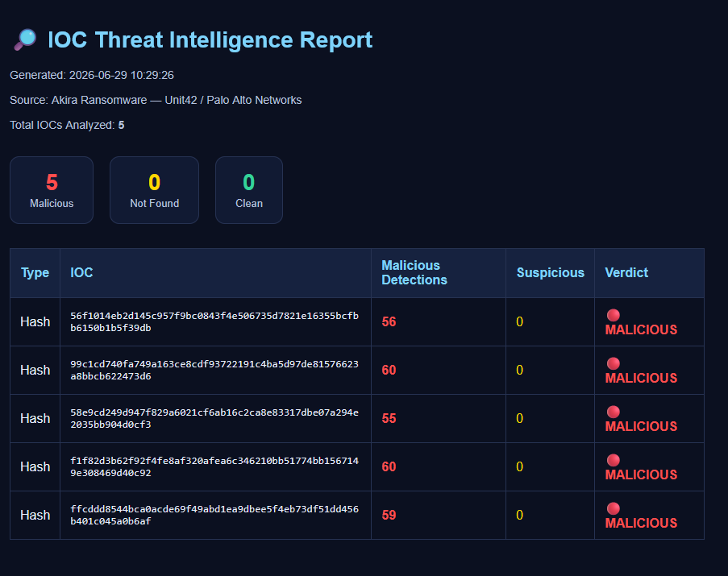This screenshot has width=728, height=576.
Task: Click the red dot in the 56f1014e row
Action: pyautogui.click(x=614, y=315)
